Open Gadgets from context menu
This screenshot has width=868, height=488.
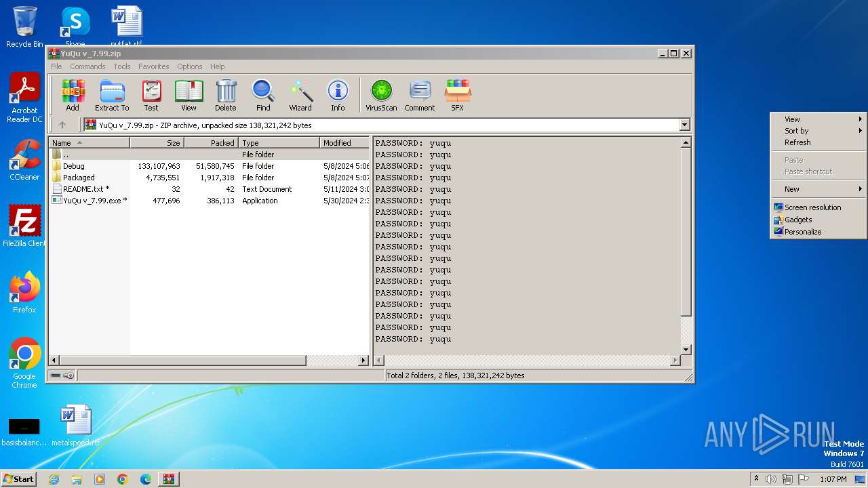click(x=818, y=220)
